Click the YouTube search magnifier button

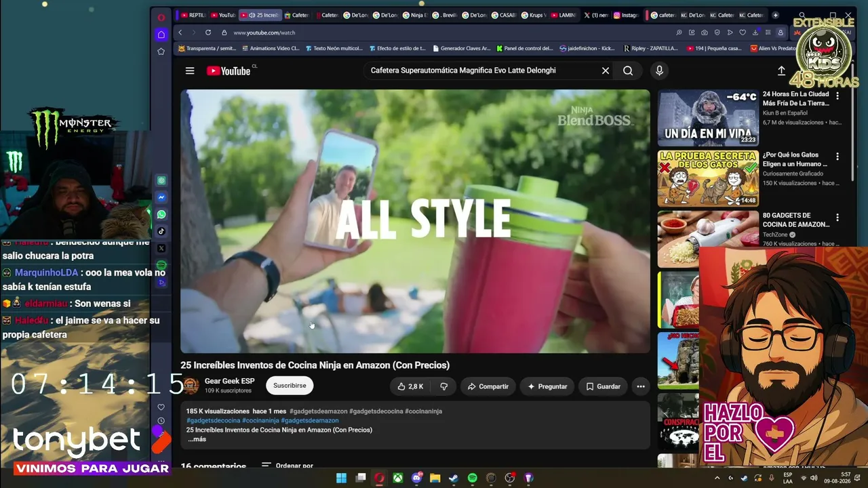point(628,70)
